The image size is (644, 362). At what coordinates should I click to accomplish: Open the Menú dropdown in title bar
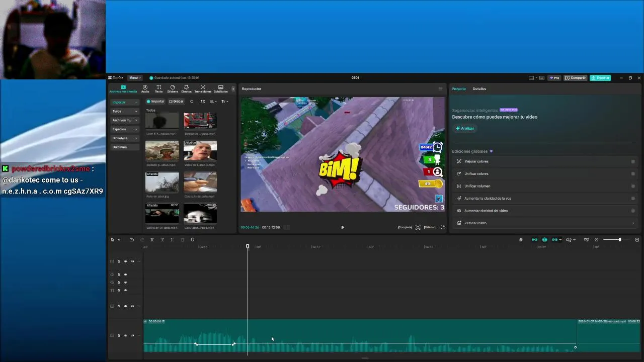coord(134,78)
